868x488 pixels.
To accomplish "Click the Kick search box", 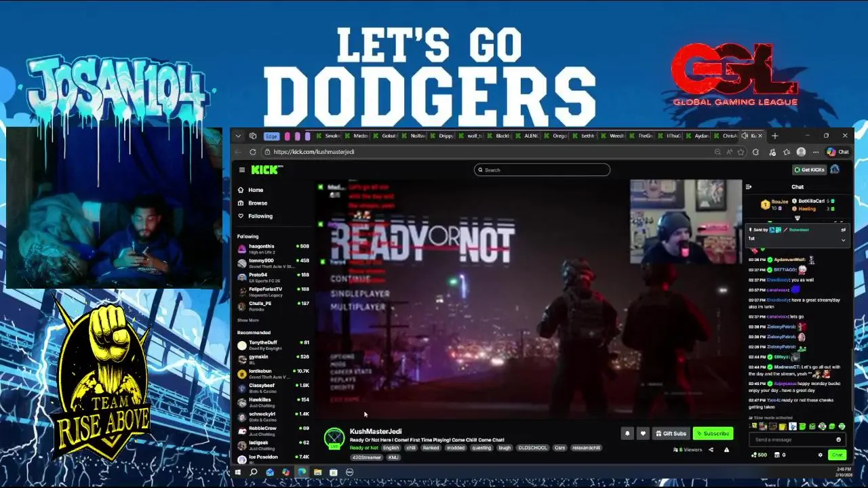I will click(x=542, y=169).
